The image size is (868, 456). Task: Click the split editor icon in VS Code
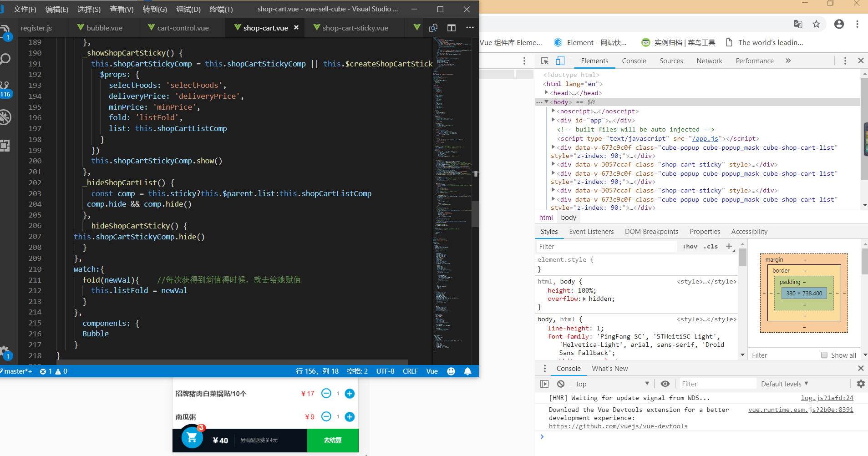451,28
